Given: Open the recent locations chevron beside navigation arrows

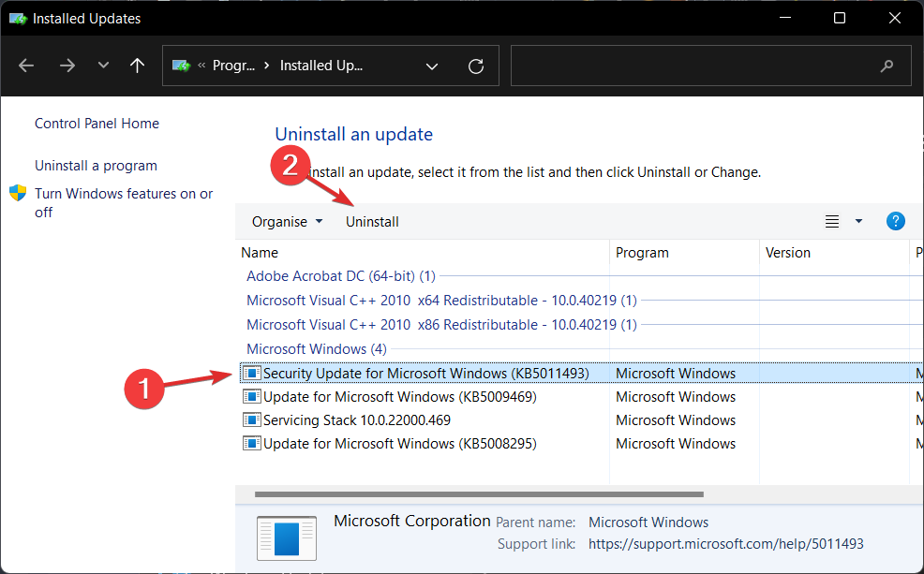Looking at the screenshot, I should coord(103,65).
